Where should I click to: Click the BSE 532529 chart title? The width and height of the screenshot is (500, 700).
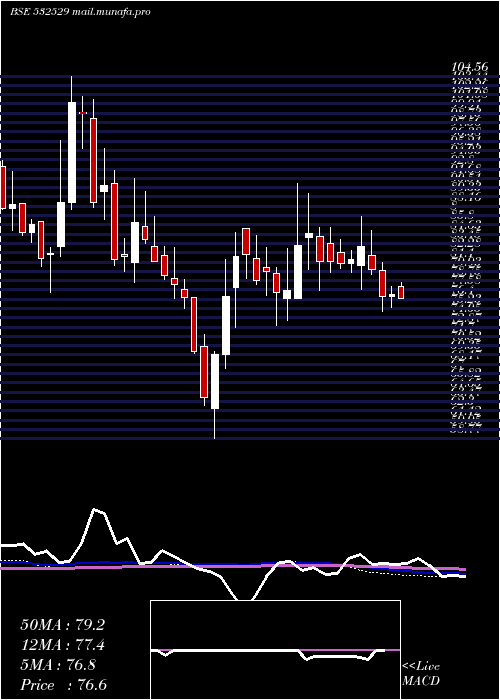point(80,12)
